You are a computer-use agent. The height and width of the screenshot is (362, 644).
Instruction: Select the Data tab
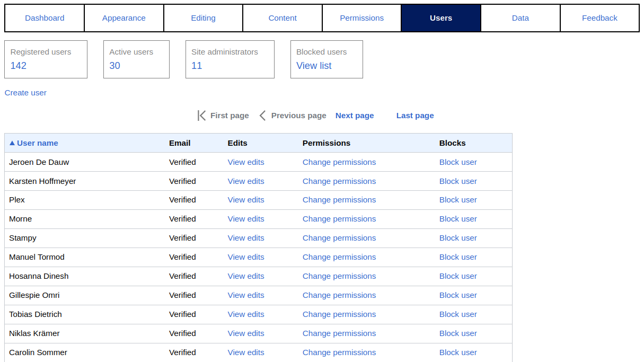click(x=520, y=17)
